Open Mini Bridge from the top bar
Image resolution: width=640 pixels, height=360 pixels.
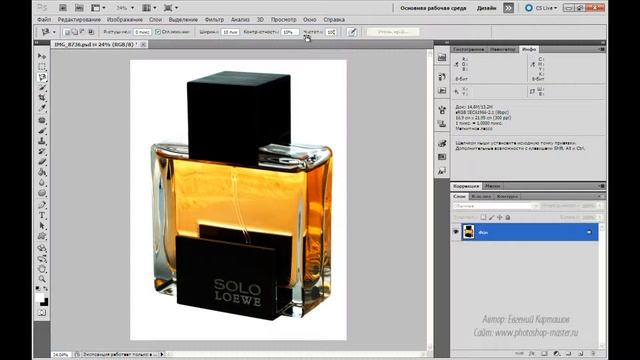tap(79, 8)
